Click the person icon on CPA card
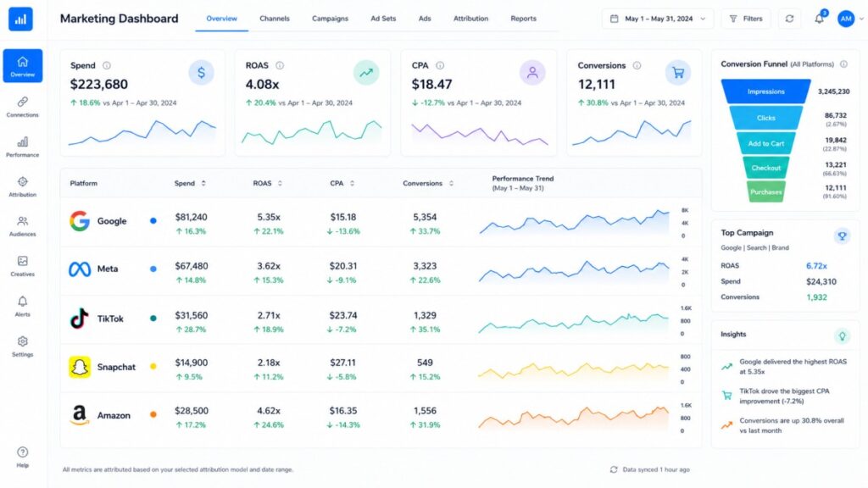Viewport: 868px width, 488px height. click(x=532, y=73)
